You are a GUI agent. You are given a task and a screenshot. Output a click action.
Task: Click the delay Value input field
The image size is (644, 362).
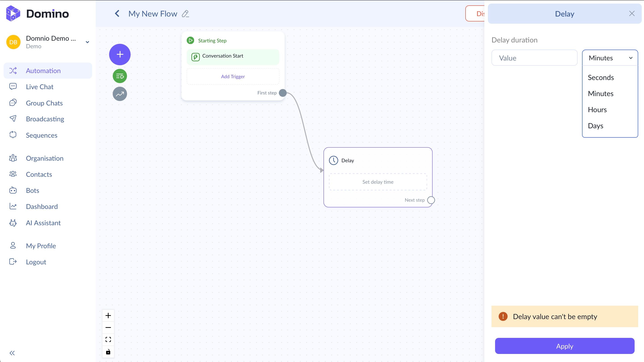(534, 58)
